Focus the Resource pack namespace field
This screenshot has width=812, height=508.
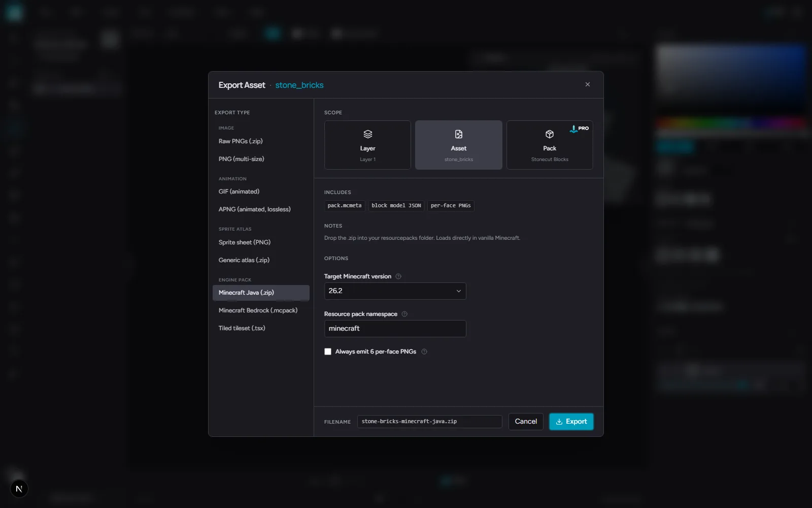click(395, 329)
